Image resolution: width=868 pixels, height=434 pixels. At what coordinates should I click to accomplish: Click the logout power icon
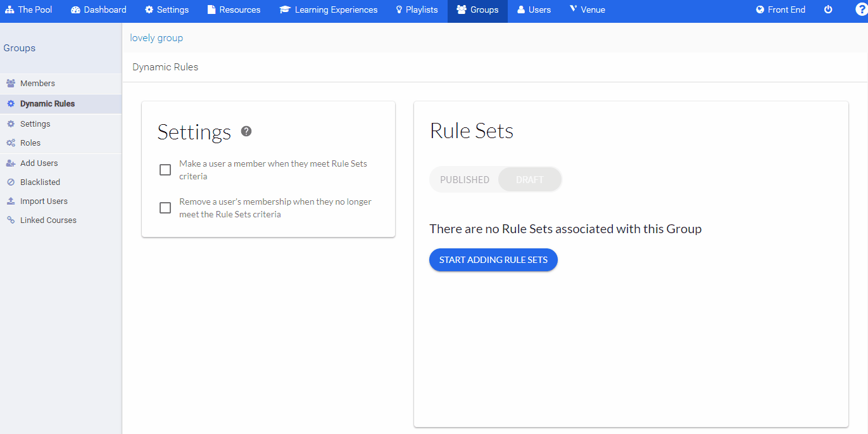pos(828,10)
